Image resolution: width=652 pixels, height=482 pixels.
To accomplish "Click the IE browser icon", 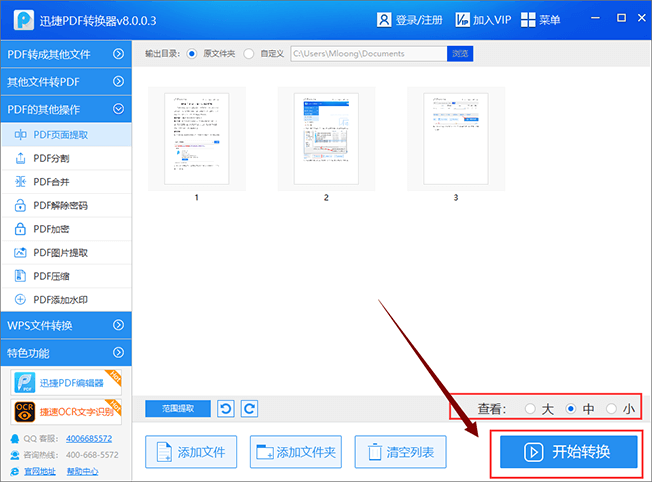I will coord(15,471).
